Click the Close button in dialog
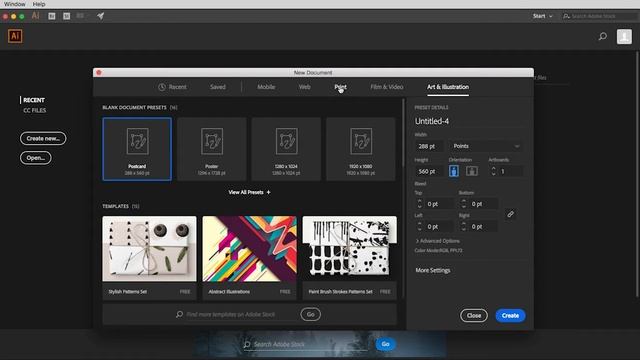 click(474, 316)
